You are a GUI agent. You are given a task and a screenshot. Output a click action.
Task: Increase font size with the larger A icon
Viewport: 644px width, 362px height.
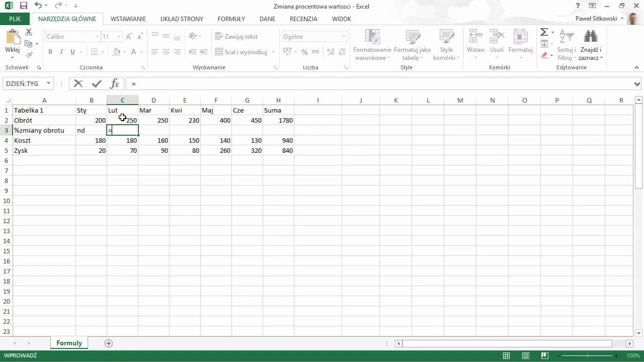coord(129,37)
